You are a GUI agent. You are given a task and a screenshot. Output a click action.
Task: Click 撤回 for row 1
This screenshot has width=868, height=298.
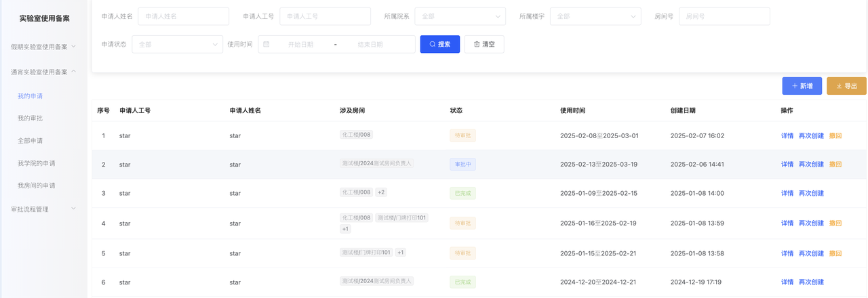point(835,135)
